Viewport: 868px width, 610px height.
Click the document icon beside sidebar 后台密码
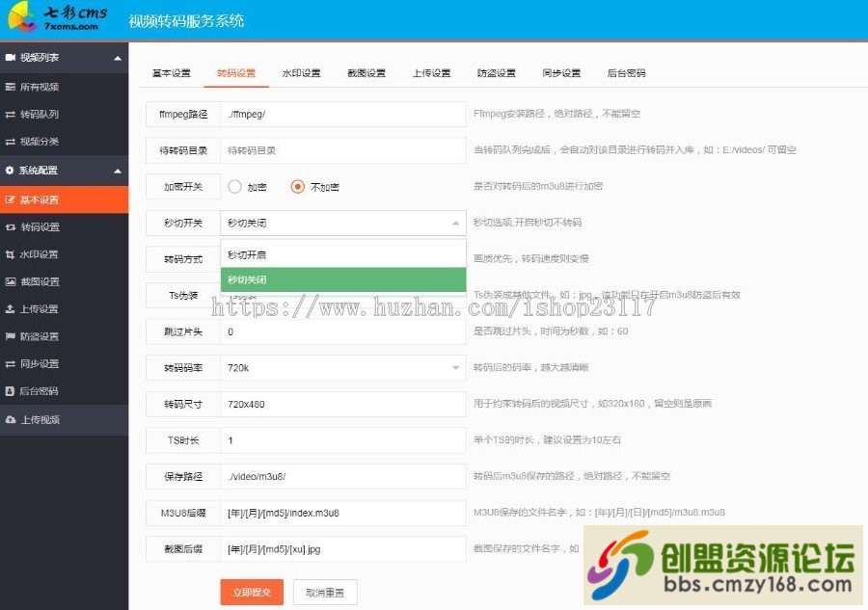[x=10, y=391]
